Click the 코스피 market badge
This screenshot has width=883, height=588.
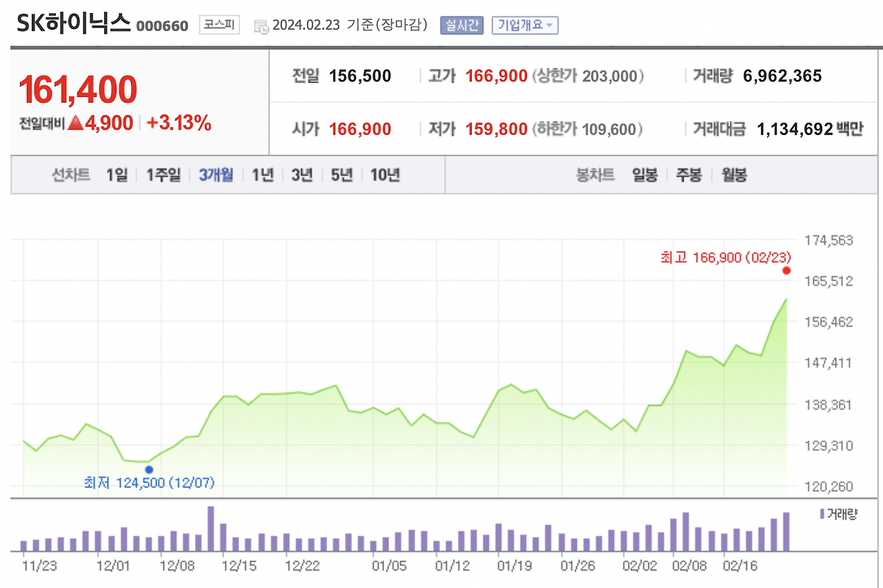pos(219,26)
